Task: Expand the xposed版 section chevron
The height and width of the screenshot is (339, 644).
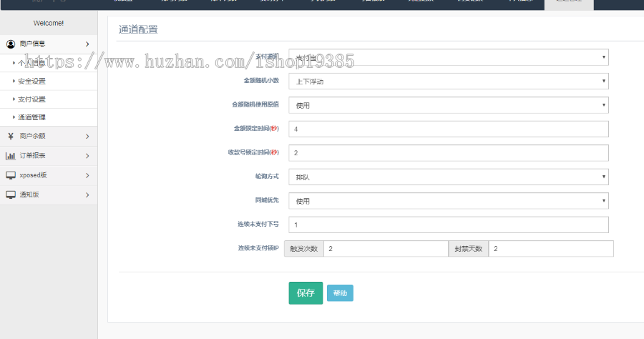Action: (x=87, y=175)
